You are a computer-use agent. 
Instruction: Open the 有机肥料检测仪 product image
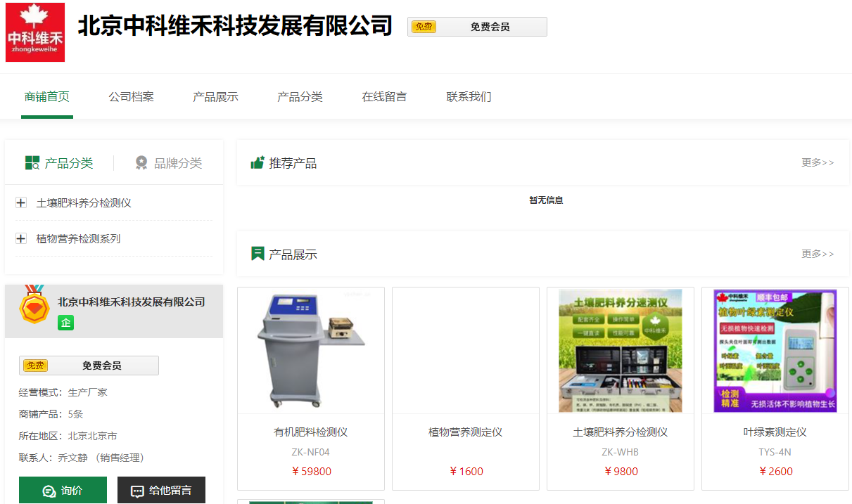311,351
